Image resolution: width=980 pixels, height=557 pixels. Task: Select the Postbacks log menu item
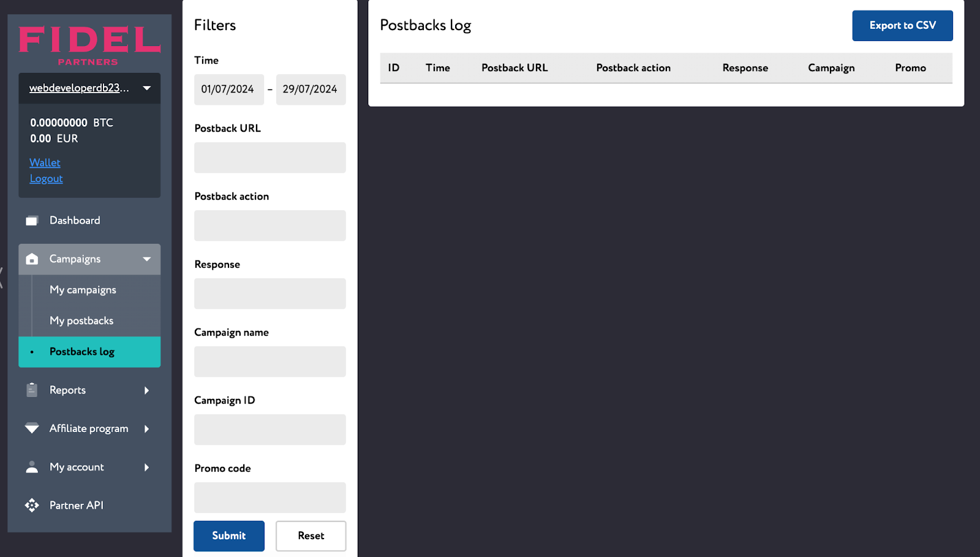click(89, 352)
